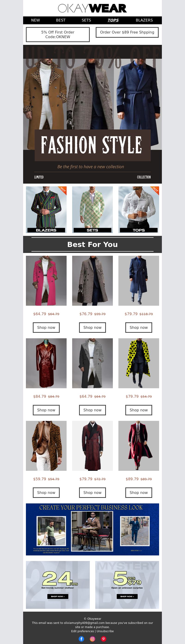Open Edit preferences link
This screenshot has height=644, width=185.
(x=83, y=631)
